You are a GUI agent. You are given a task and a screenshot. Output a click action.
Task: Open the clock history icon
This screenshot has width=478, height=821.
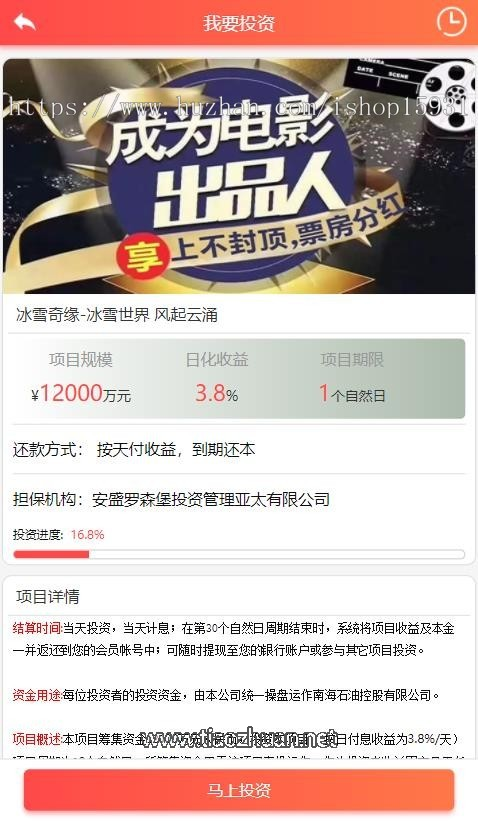[x=451, y=21]
